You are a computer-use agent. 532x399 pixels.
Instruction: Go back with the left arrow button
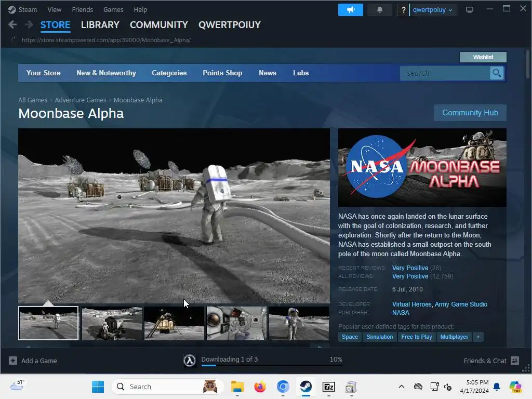pos(12,24)
